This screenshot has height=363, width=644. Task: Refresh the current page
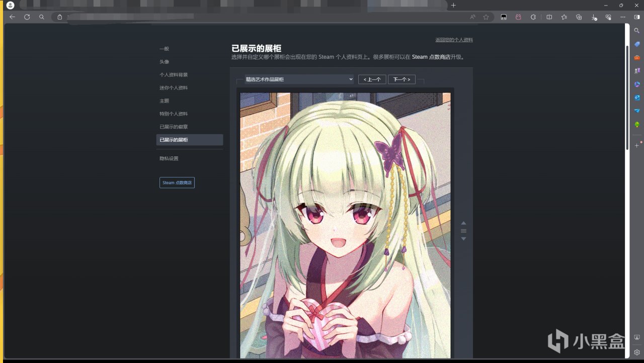[x=27, y=17]
